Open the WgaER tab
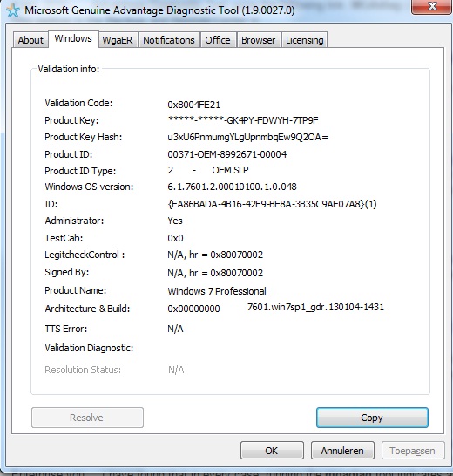This screenshot has height=476, width=453. [x=118, y=40]
